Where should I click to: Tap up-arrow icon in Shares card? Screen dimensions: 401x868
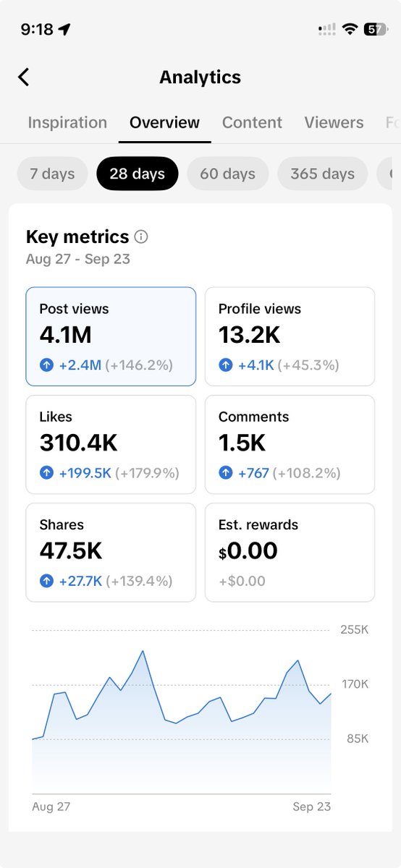tap(46, 581)
